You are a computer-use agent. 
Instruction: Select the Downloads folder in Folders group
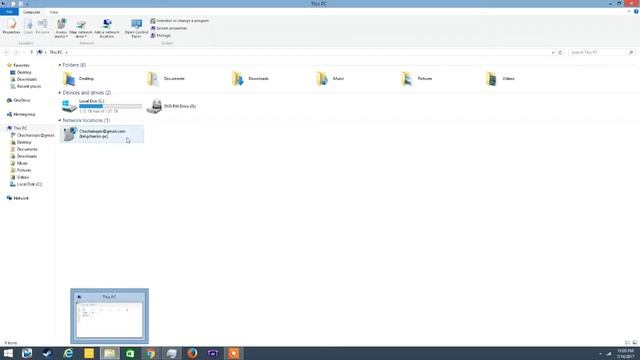(250, 78)
